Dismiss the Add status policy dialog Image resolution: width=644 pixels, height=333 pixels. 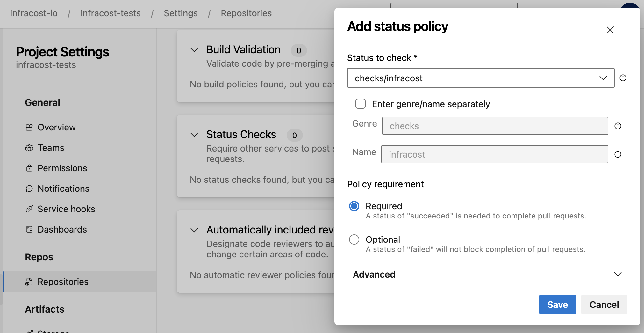tap(610, 30)
